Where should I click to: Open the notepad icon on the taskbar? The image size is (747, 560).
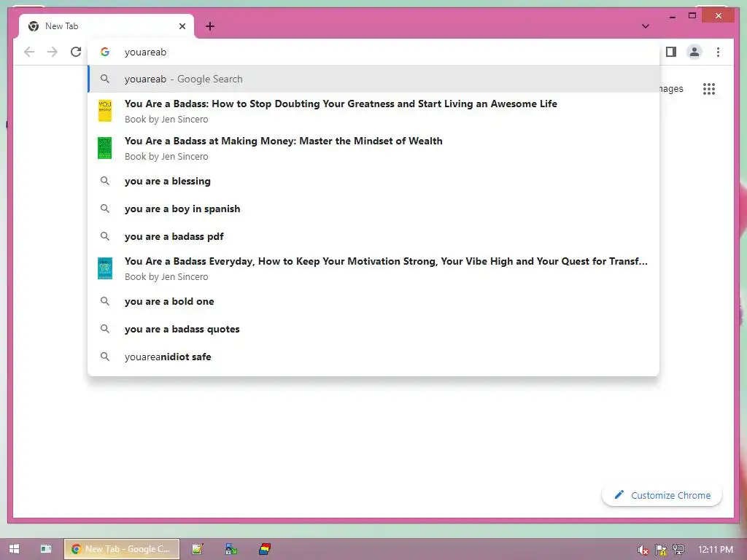[197, 549]
